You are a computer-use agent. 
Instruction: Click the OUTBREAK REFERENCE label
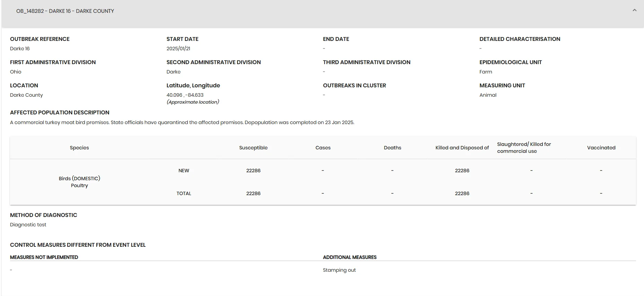point(40,39)
